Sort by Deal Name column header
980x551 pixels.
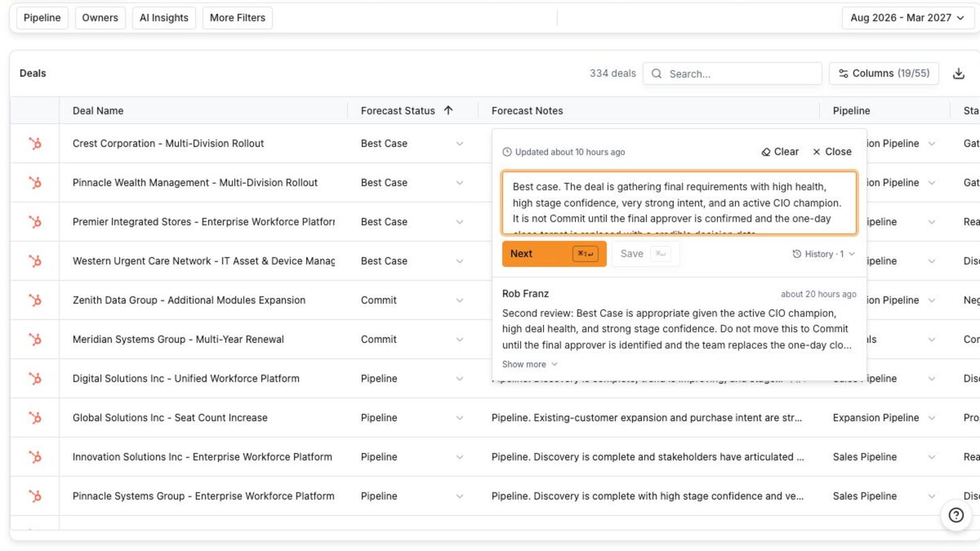coord(98,111)
